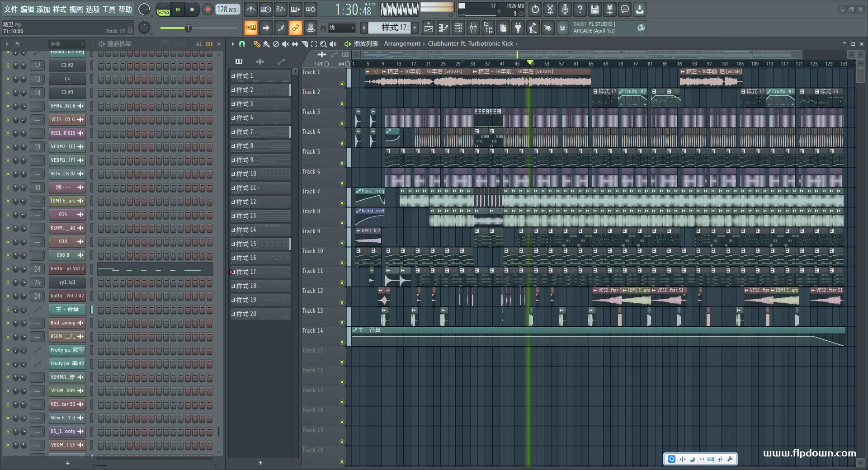
Task: Toggle the playlist snap magnet icon
Action: pyautogui.click(x=242, y=44)
